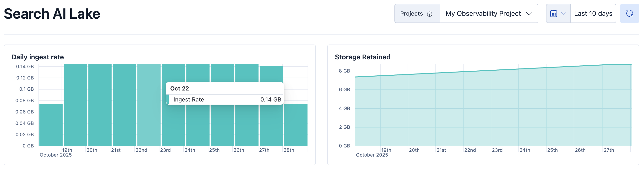Click the short first bar before the 19th

pos(51,125)
